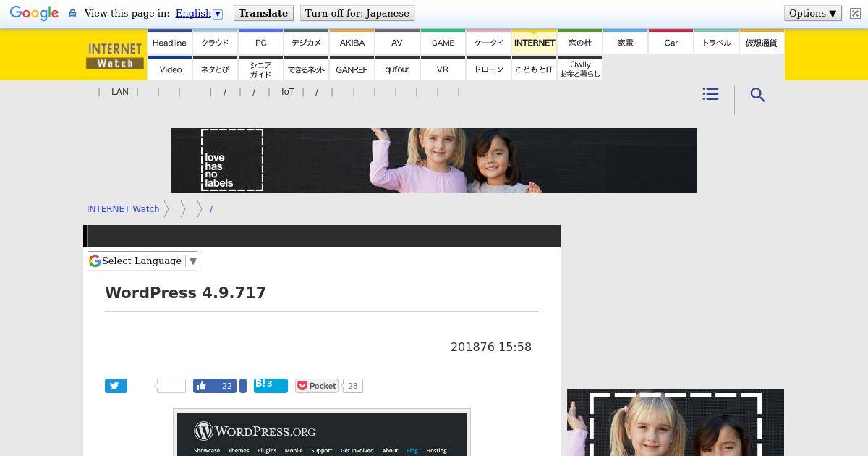868x456 pixels.
Task: Click the Translate button
Action: (263, 13)
